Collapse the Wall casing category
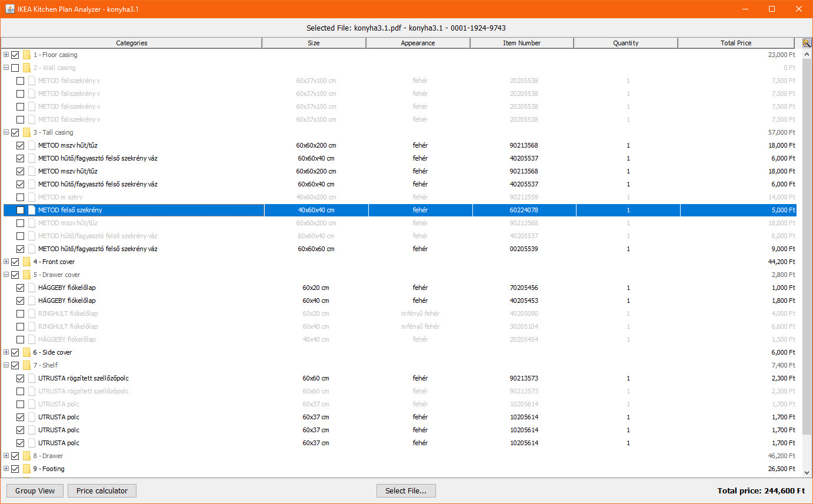 click(6, 68)
